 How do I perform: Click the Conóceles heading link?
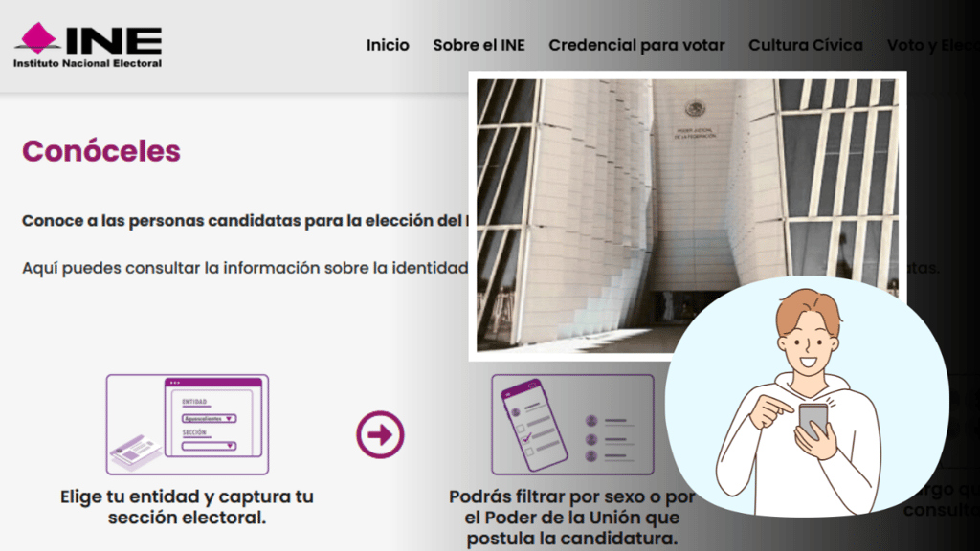click(x=100, y=151)
